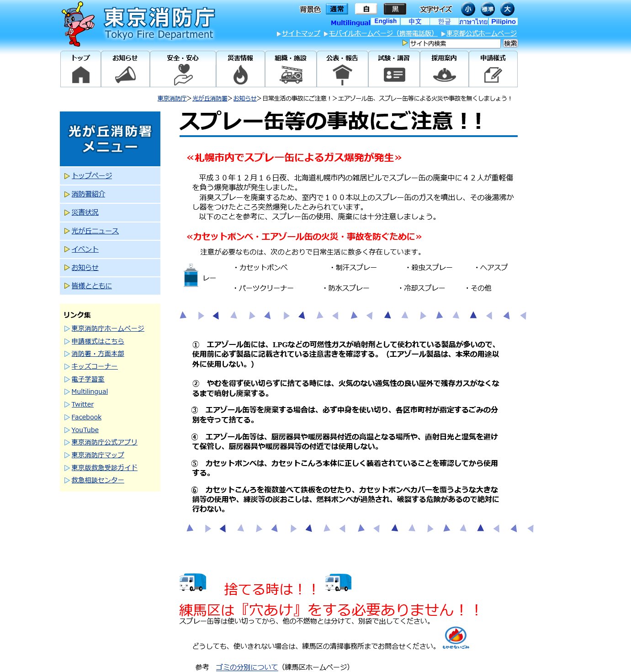The image size is (631, 672).
Task: Open 電子学習室 link
Action: [88, 379]
